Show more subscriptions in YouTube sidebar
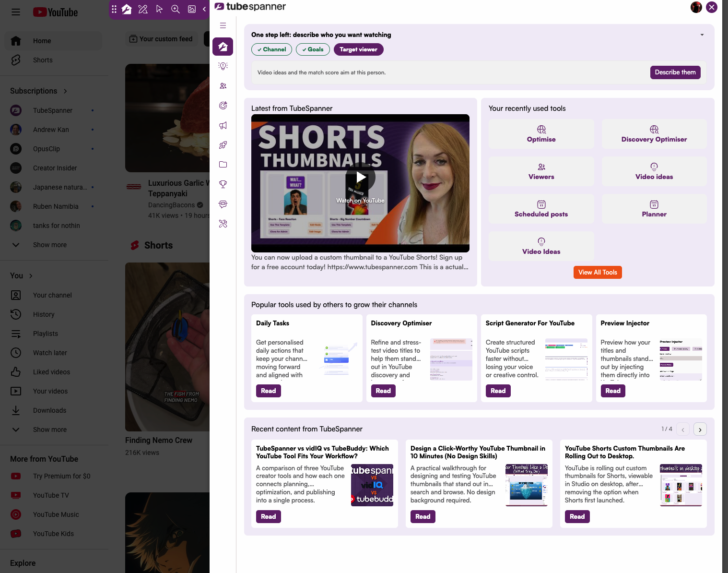728x573 pixels. [54, 245]
